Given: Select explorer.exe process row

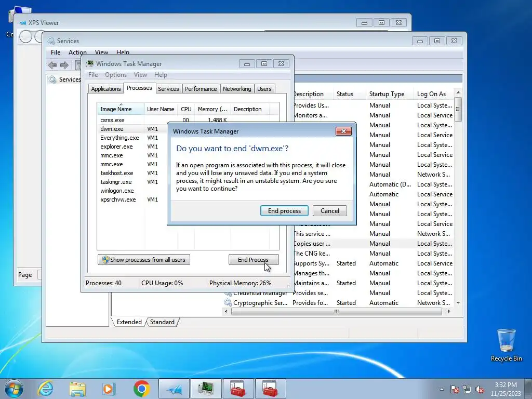Looking at the screenshot, I should 132,147.
